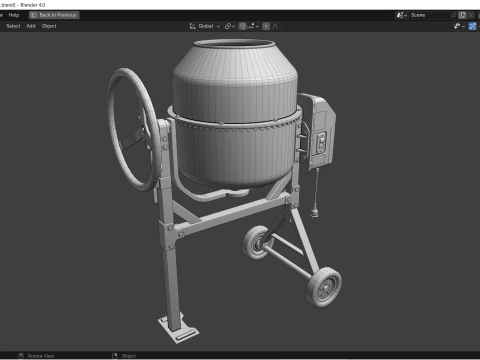
Task: Create a new scene with the copy icon
Action: point(462,15)
